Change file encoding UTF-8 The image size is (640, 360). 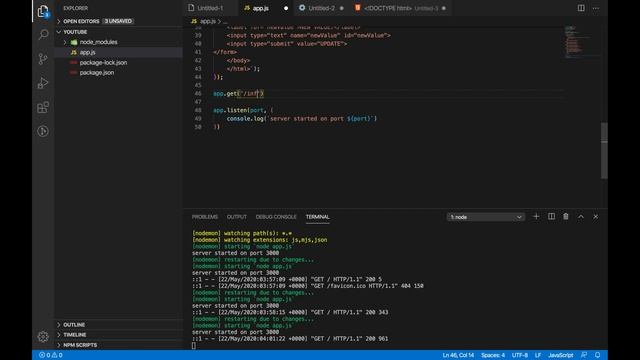point(520,355)
